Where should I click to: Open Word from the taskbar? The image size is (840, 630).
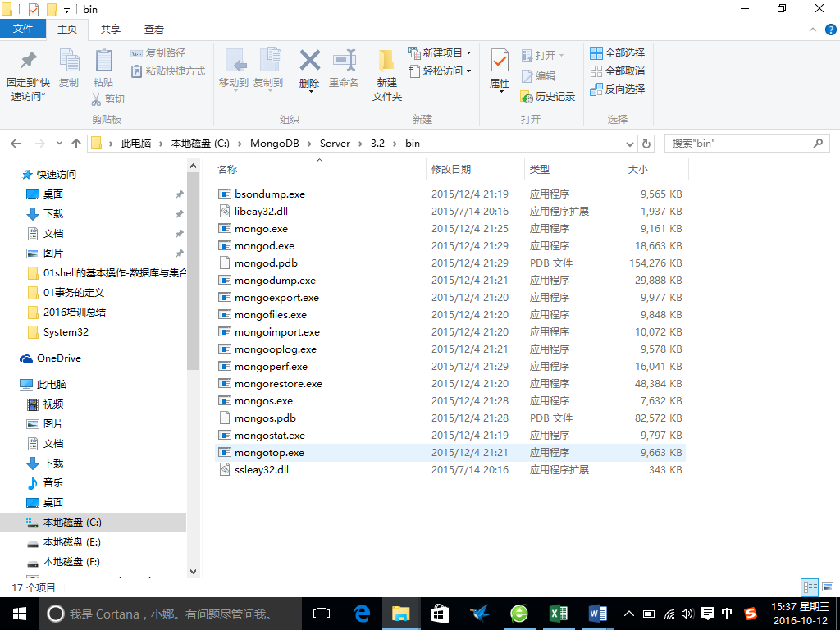[x=597, y=614]
